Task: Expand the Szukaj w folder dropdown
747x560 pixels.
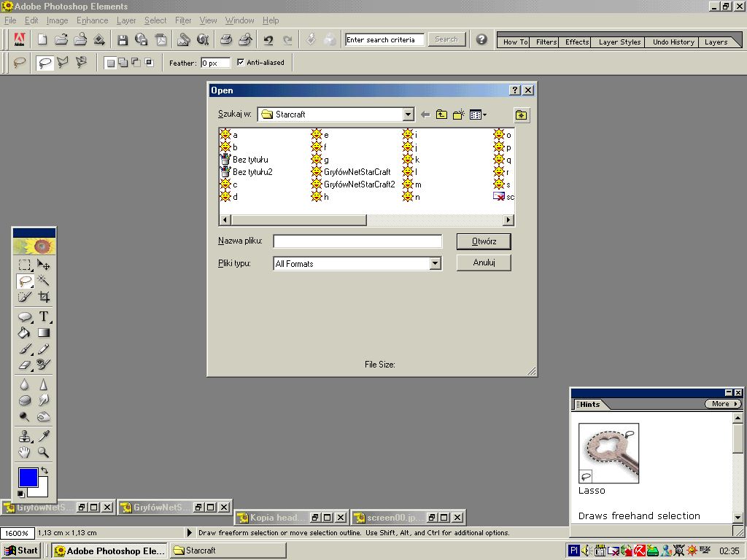Action: tap(408, 114)
